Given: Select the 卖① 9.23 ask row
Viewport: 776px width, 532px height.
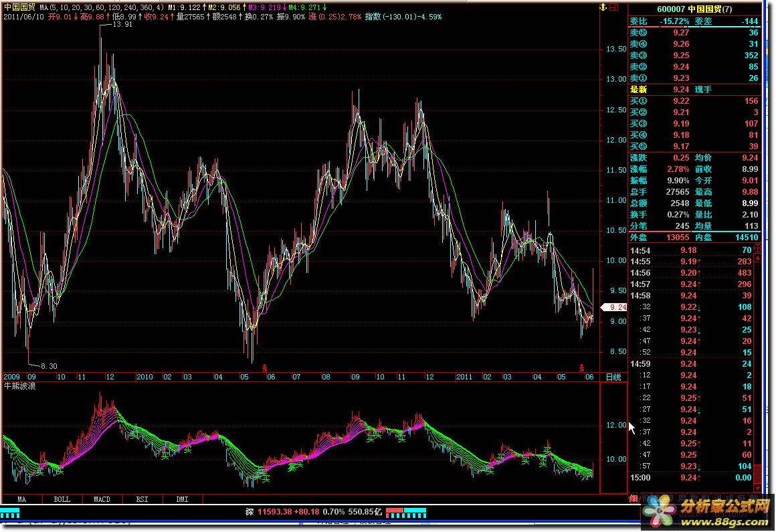Looking at the screenshot, I should 694,78.
